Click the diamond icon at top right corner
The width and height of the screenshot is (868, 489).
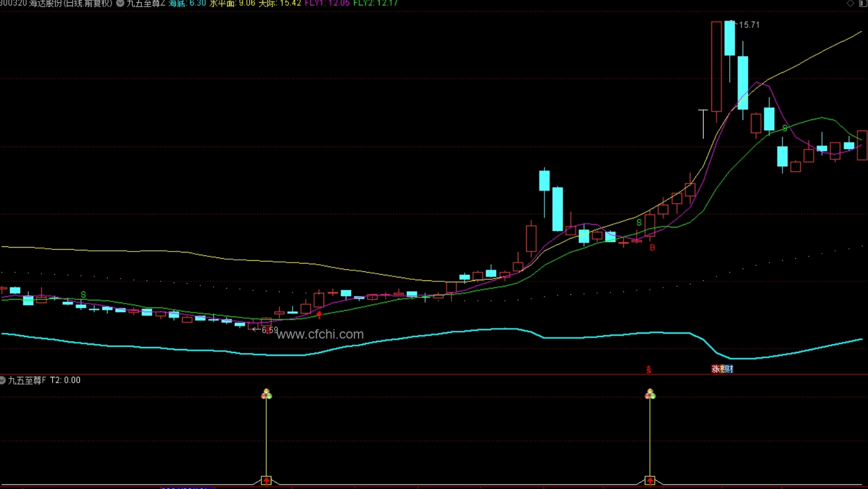(x=850, y=3)
